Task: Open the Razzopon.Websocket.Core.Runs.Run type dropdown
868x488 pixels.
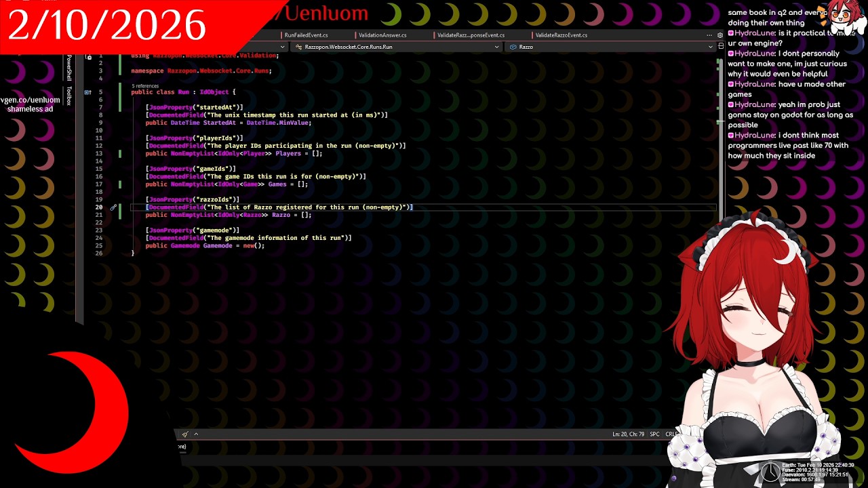Action: pyautogui.click(x=398, y=47)
